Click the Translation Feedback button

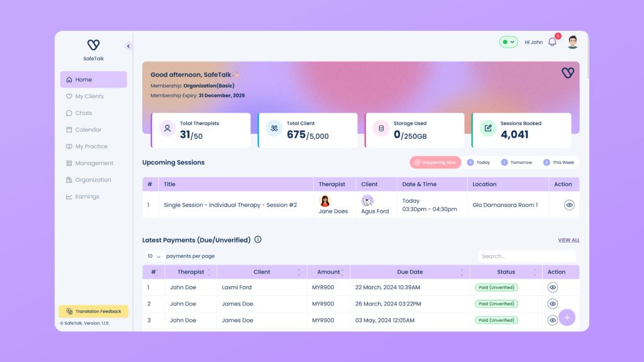(94, 311)
